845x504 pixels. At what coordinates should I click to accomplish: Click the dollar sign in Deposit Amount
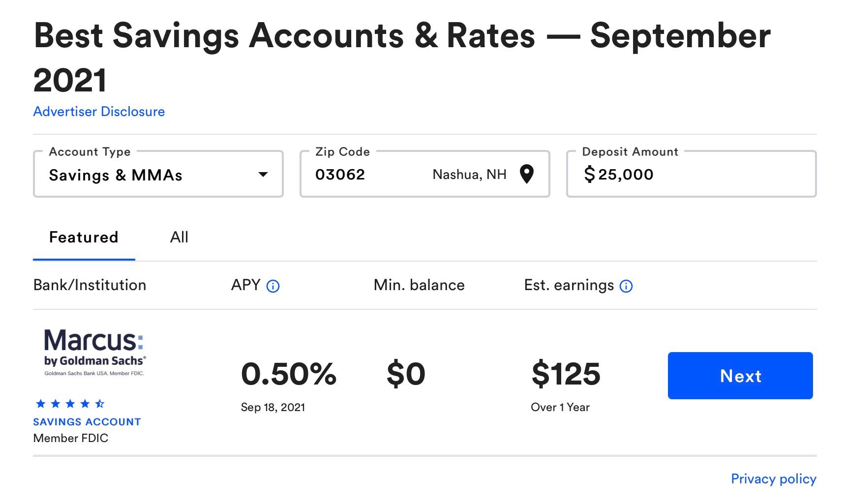[589, 174]
